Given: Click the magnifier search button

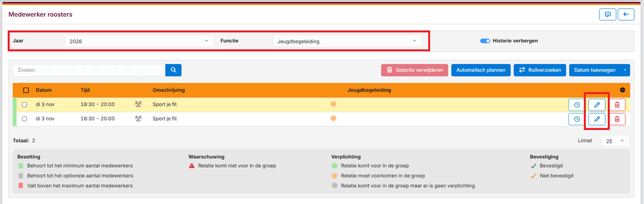Looking at the screenshot, I should tap(173, 70).
